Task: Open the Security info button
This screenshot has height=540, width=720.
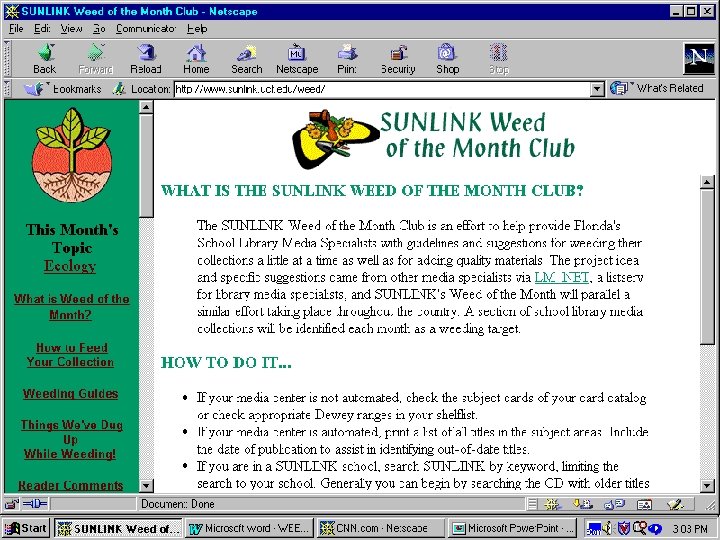Action: click(x=398, y=59)
